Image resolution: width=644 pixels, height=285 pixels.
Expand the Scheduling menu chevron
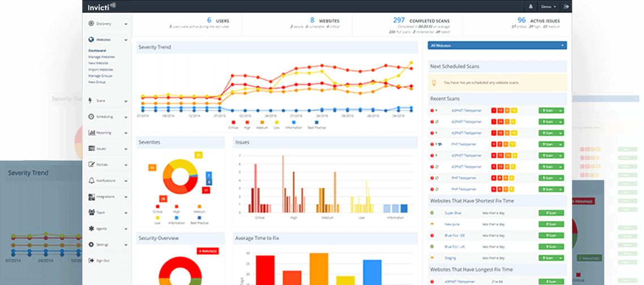tap(125, 117)
